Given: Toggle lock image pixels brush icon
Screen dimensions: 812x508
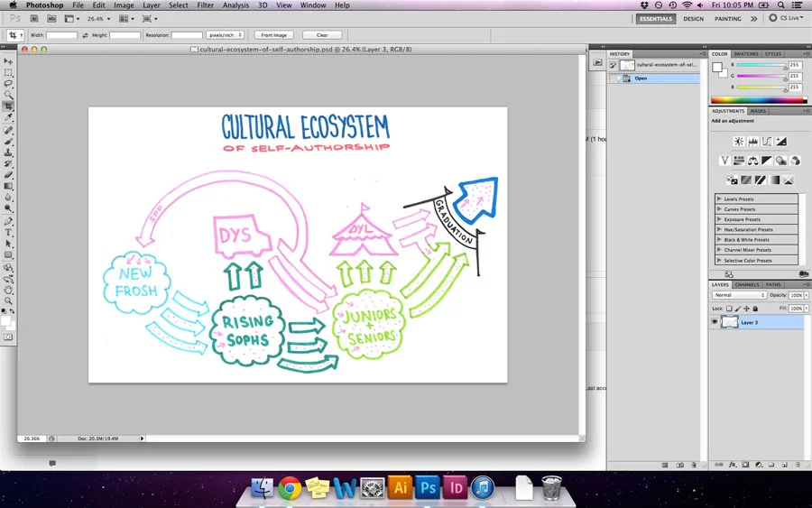Looking at the screenshot, I should point(738,309).
